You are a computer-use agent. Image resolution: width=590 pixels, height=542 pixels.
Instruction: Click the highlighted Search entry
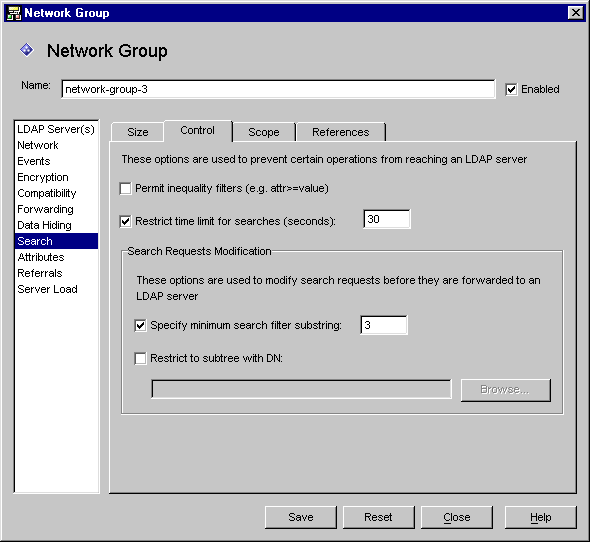[x=56, y=241]
